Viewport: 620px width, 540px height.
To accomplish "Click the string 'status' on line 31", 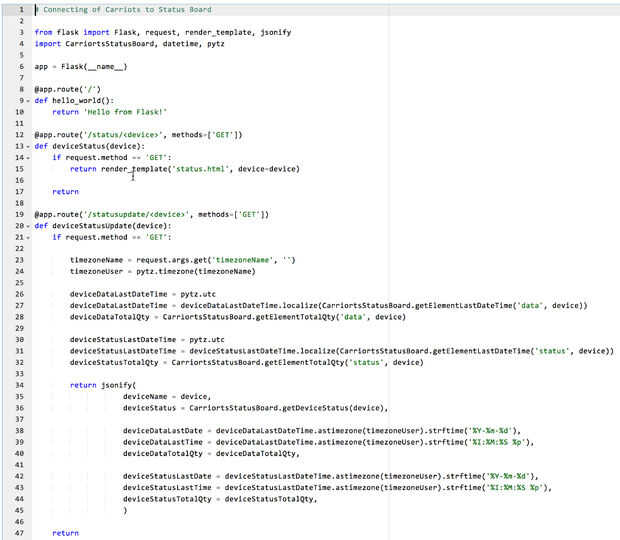I will pos(552,351).
